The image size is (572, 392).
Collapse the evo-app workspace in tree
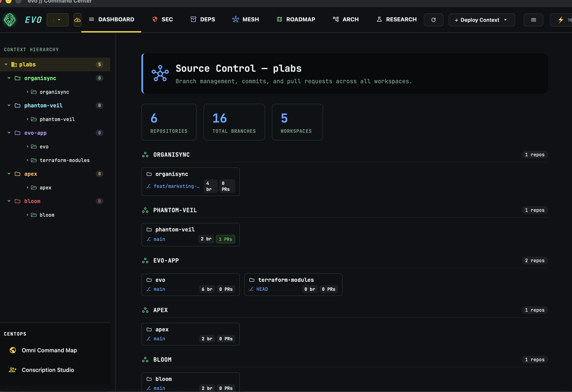9,133
